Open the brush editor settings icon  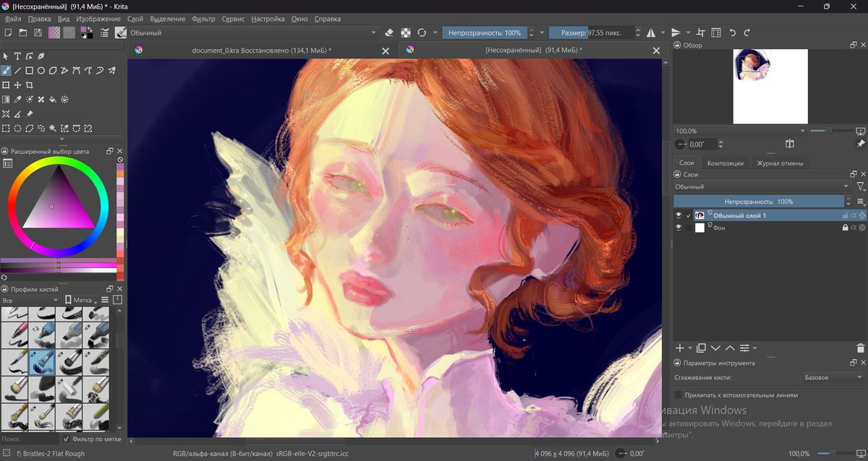(x=105, y=33)
